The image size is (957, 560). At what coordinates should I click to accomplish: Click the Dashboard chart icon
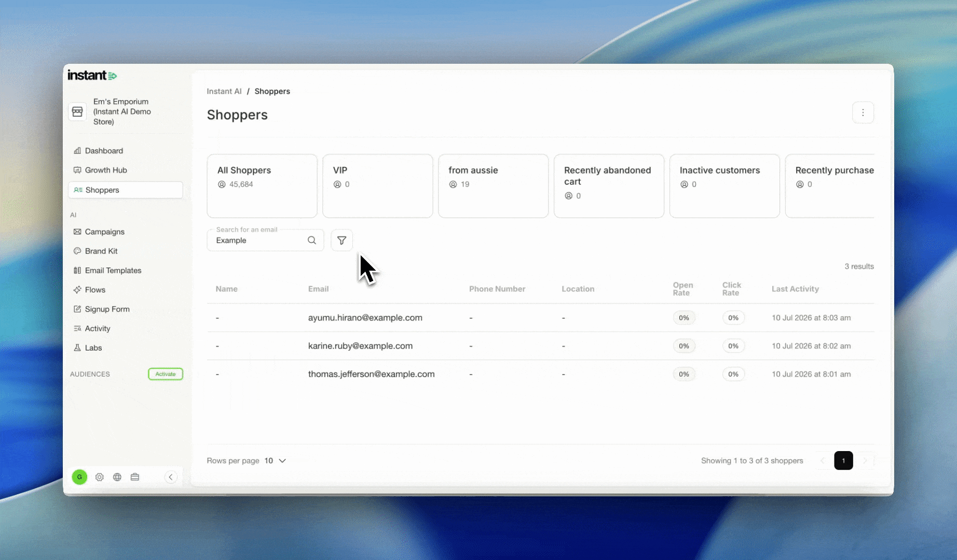click(x=77, y=151)
